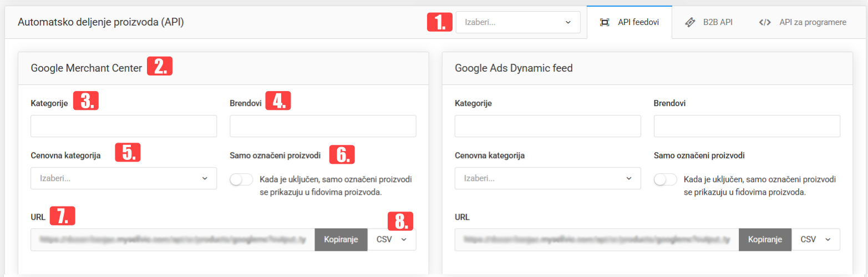868x277 pixels.
Task: Toggle Samo označeni proizvodi in Google Ads Dynamic feed
Action: click(x=666, y=180)
